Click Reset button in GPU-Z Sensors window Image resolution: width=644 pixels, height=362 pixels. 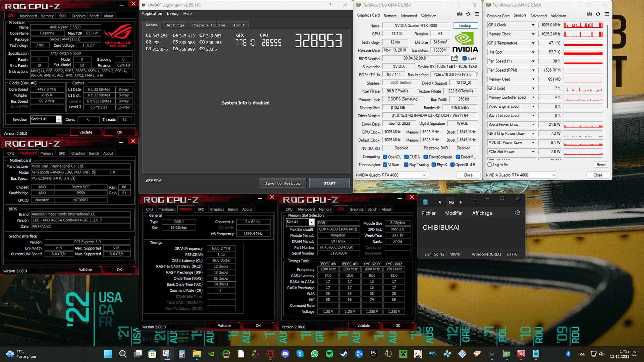(x=601, y=165)
